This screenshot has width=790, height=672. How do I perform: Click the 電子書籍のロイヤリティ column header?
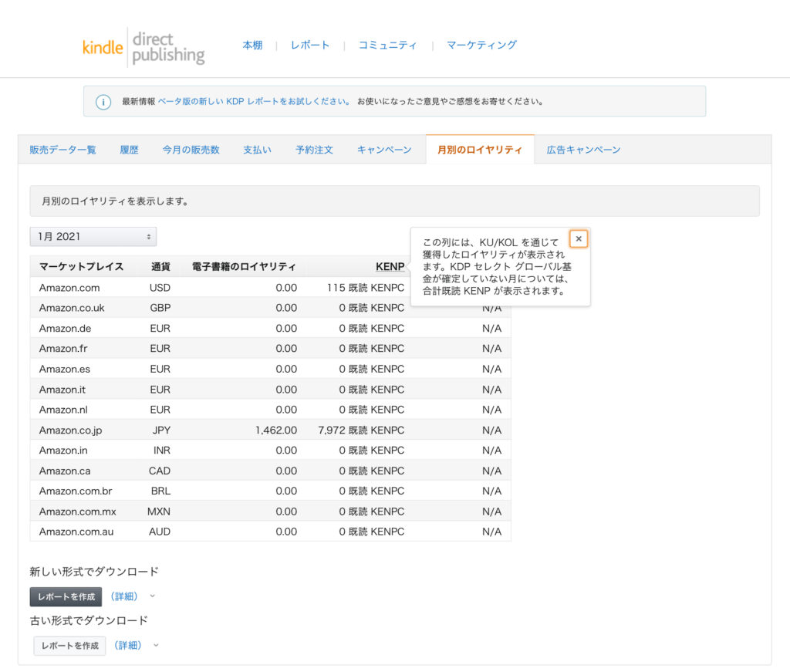click(x=244, y=266)
